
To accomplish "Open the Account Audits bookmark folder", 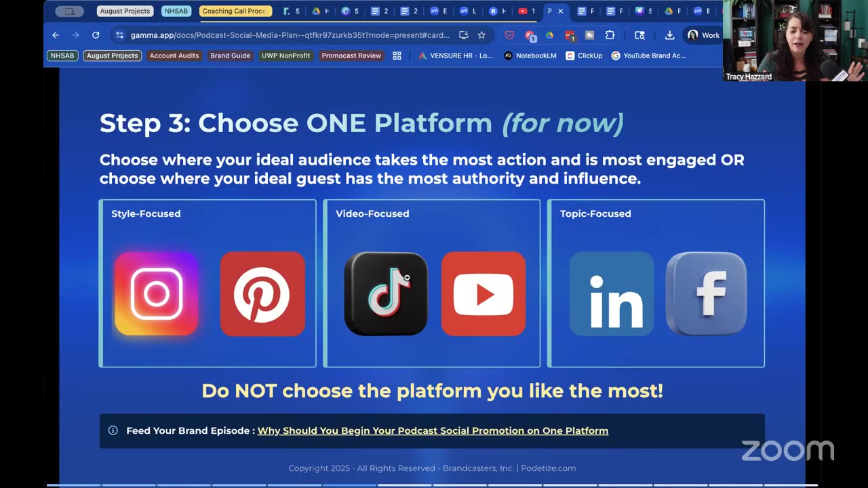I will (174, 56).
